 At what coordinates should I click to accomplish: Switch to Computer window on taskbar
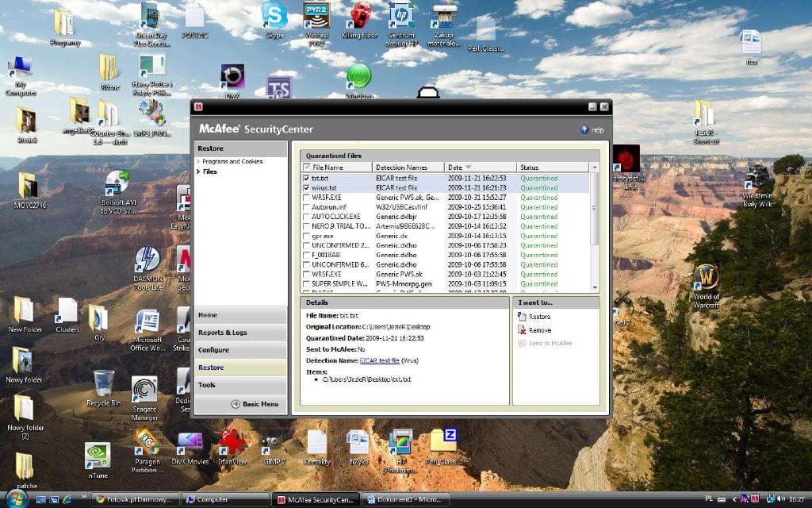point(226,500)
